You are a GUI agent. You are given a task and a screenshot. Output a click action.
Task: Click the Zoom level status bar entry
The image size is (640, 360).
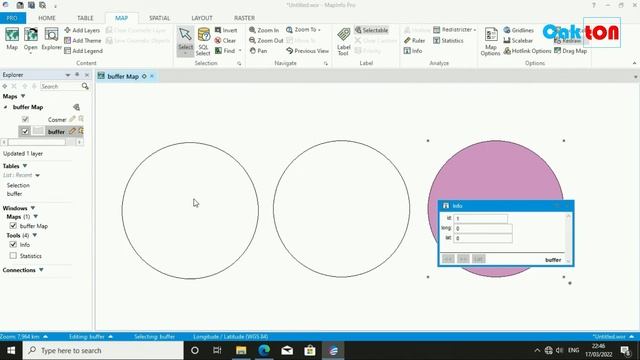pyautogui.click(x=24, y=337)
